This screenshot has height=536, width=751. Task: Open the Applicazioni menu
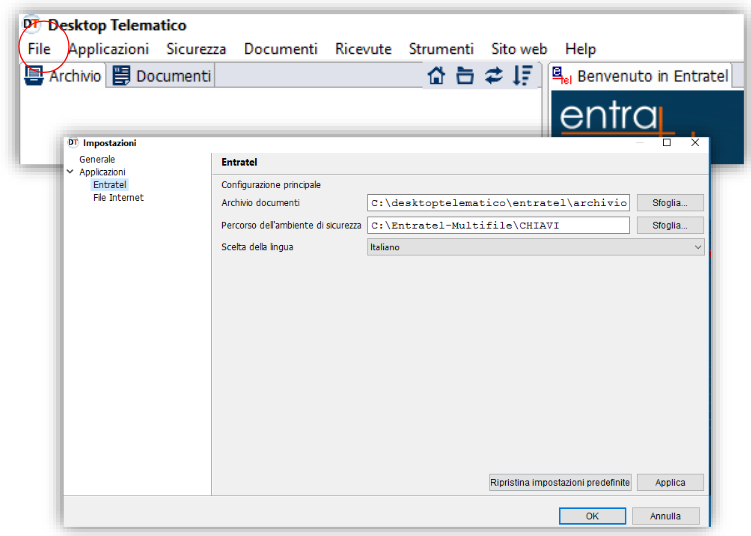tap(109, 49)
